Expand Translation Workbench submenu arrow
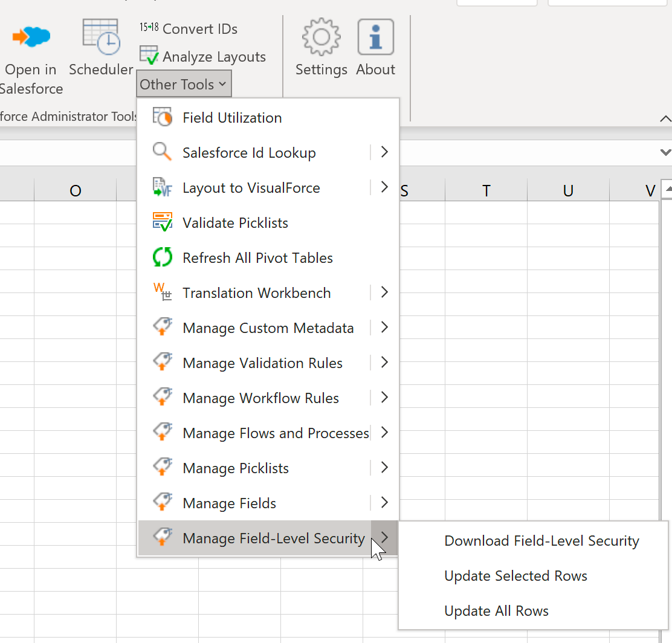 click(x=384, y=293)
